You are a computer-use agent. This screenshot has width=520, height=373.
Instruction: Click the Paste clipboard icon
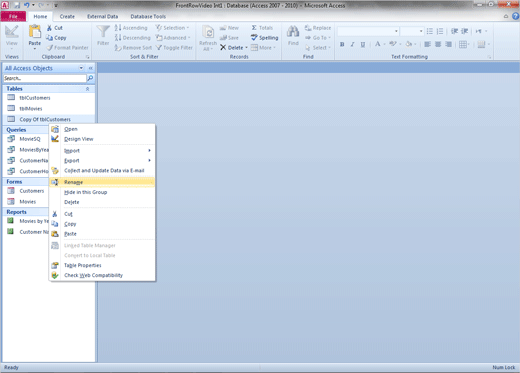click(35, 32)
